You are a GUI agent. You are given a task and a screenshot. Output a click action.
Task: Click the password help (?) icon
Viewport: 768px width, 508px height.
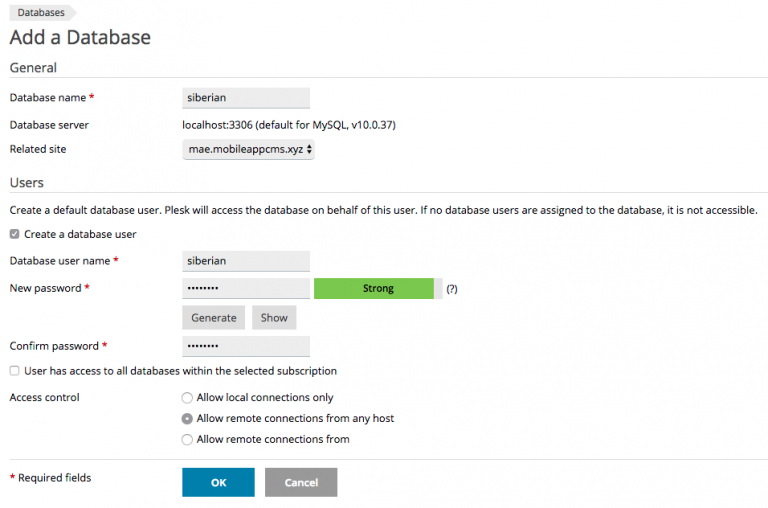[x=452, y=289]
